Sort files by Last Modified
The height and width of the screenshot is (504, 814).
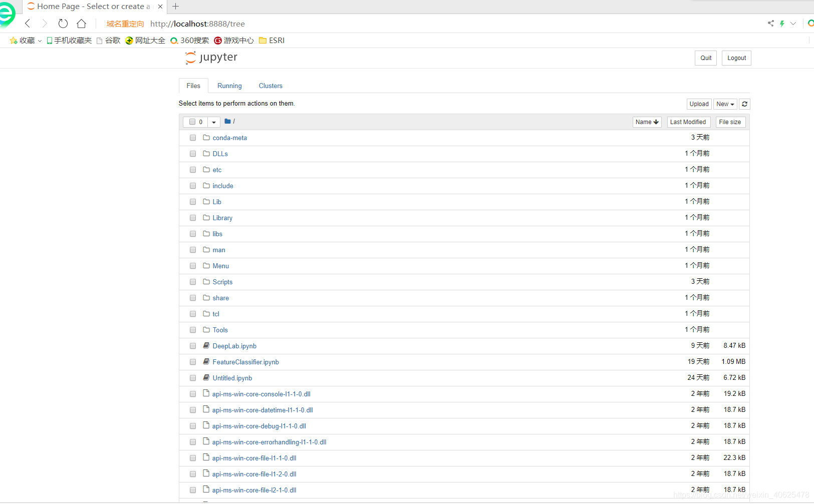(688, 122)
